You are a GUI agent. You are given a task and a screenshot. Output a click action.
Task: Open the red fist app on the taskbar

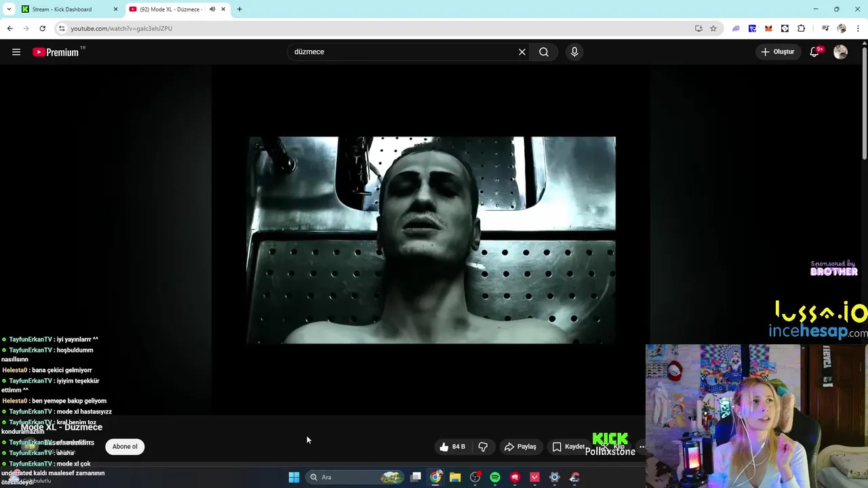click(x=515, y=477)
